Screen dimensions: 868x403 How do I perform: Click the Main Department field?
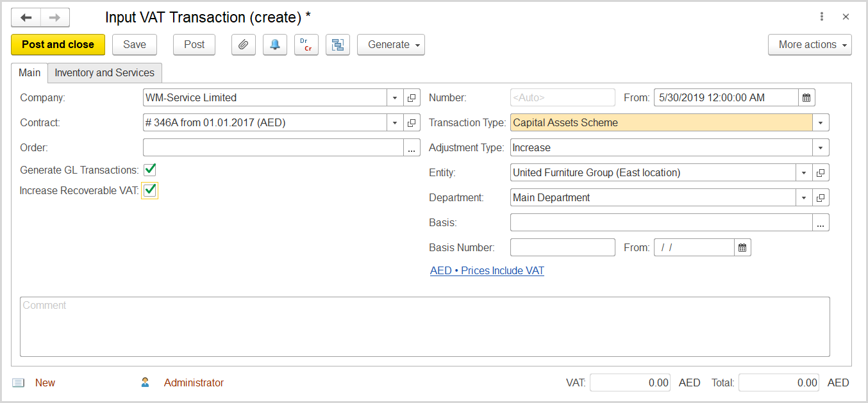[x=653, y=198]
